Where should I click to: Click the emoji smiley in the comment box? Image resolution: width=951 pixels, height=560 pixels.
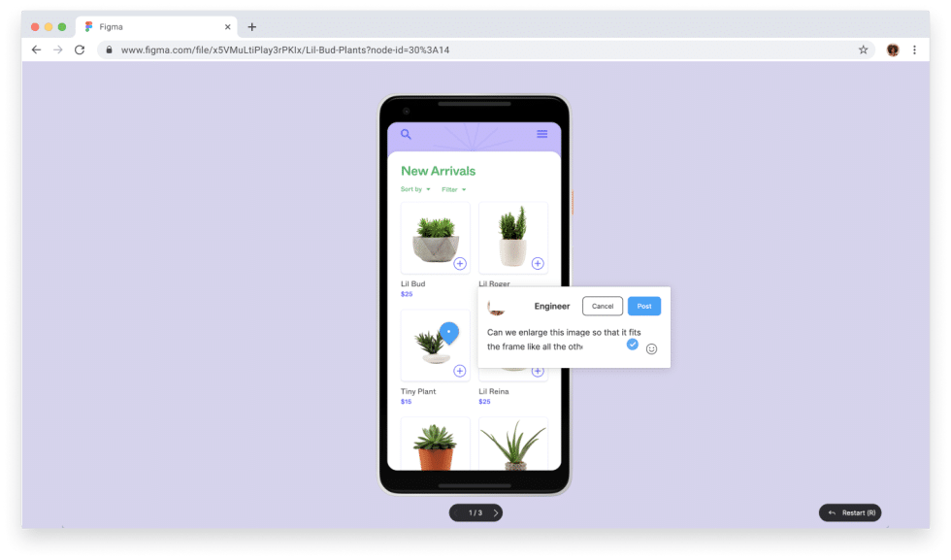pos(651,348)
